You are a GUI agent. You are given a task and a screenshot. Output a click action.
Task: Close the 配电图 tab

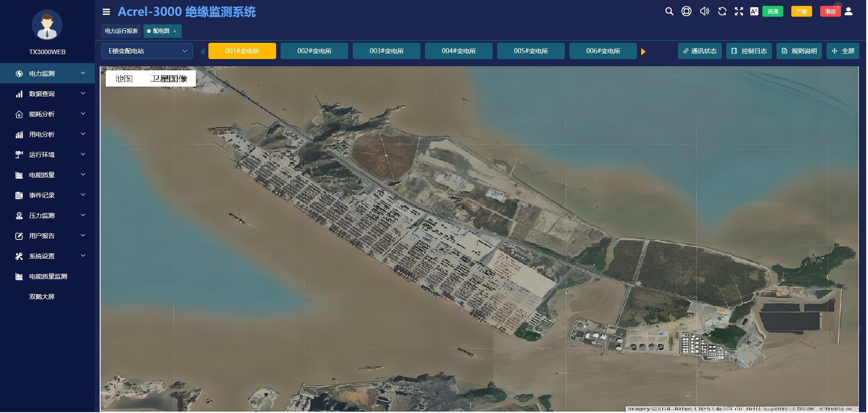(175, 32)
